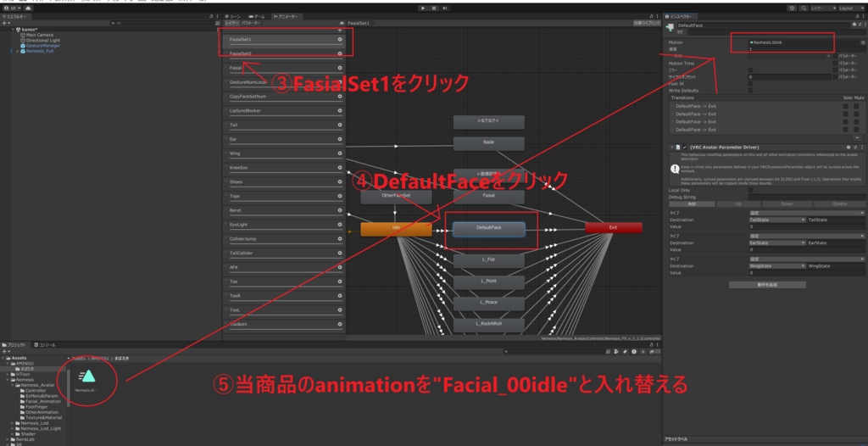Remove transition with the minus button
The height and width of the screenshot is (446, 868).
[x=857, y=137]
